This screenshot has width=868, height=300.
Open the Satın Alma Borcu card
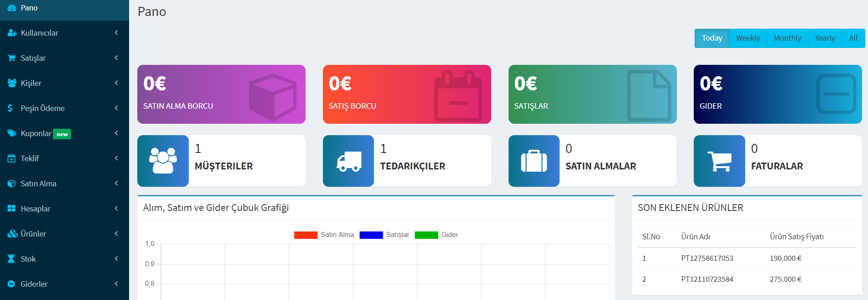point(221,94)
